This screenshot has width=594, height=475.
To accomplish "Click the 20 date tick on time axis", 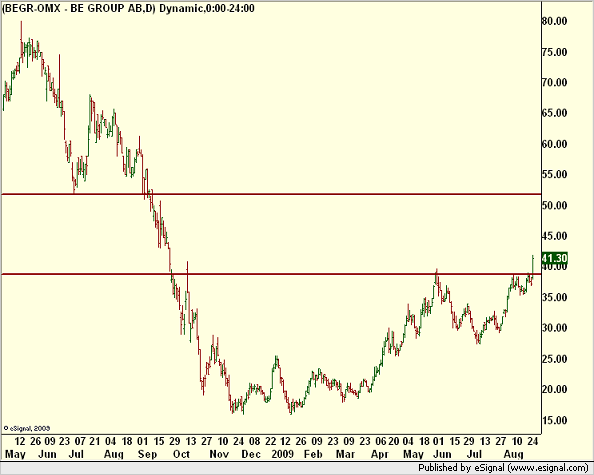I will (394, 441).
